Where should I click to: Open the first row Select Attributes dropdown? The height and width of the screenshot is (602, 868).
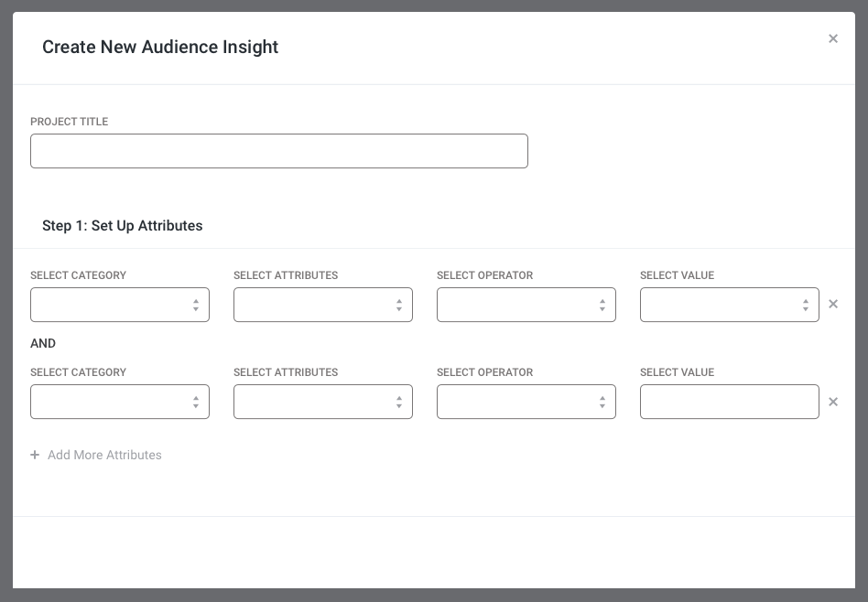[x=322, y=305]
